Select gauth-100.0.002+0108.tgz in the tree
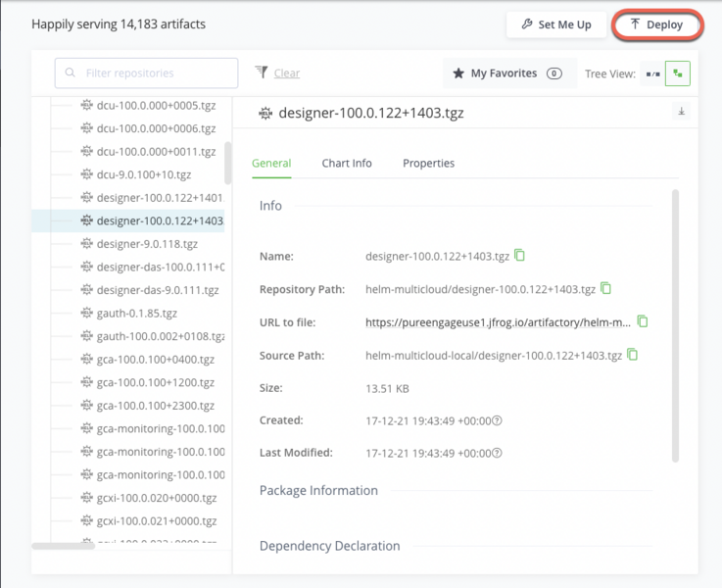The image size is (722, 588). point(161,336)
